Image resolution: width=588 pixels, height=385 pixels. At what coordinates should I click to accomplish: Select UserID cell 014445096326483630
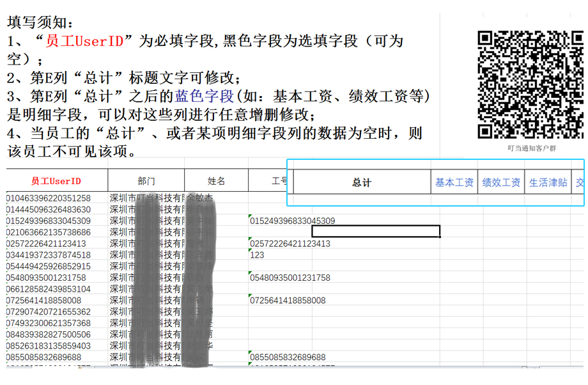(x=49, y=210)
